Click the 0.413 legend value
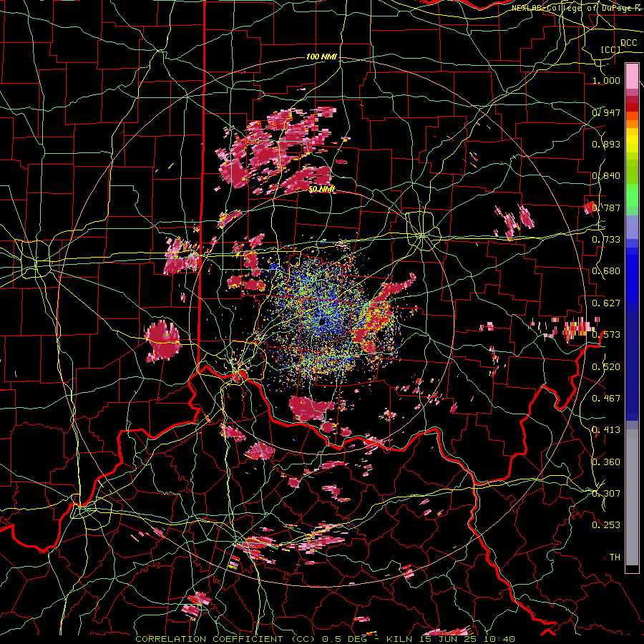The height and width of the screenshot is (644, 644). tap(606, 429)
